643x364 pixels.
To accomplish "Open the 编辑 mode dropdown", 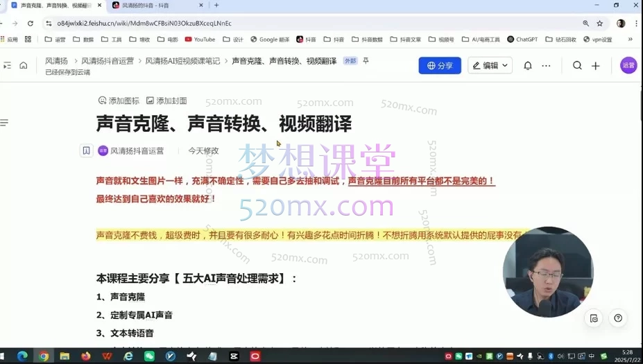I will (x=490, y=66).
